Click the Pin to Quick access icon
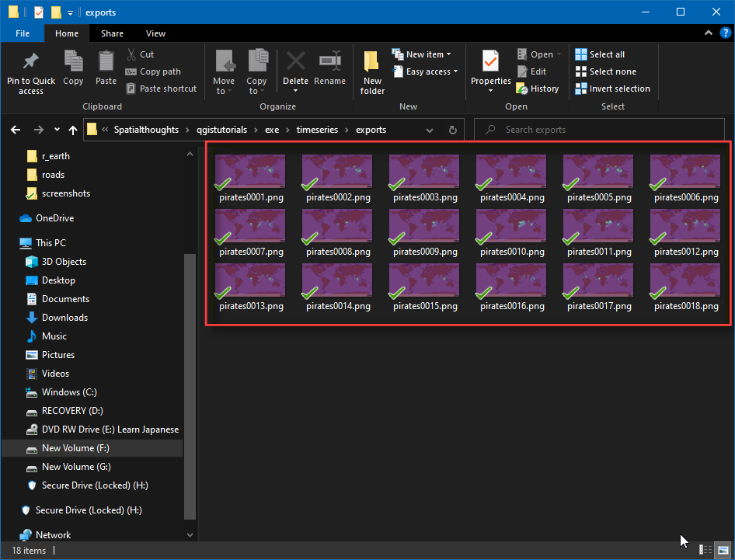Screen dimensions: 735x560 pyautogui.click(x=31, y=62)
